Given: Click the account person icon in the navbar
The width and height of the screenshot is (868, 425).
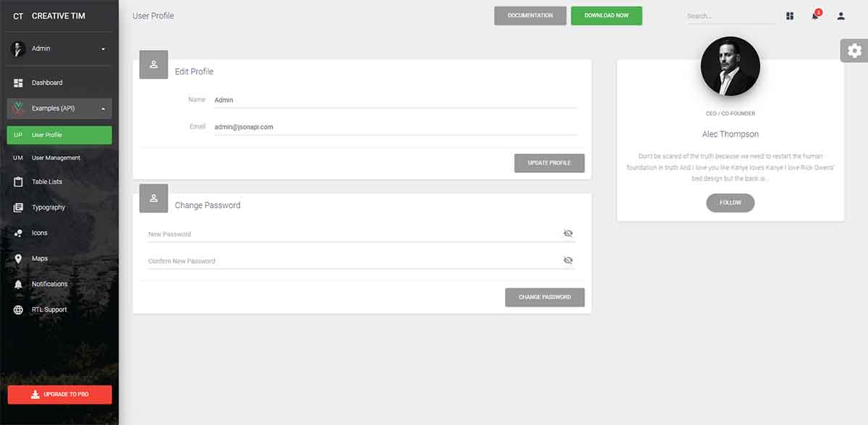Looking at the screenshot, I should [x=841, y=15].
